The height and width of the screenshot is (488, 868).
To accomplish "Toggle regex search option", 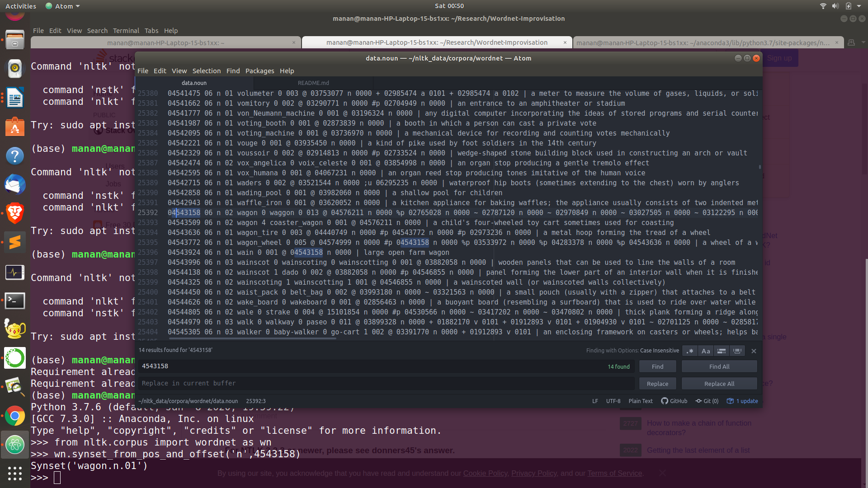I will pyautogui.click(x=689, y=351).
